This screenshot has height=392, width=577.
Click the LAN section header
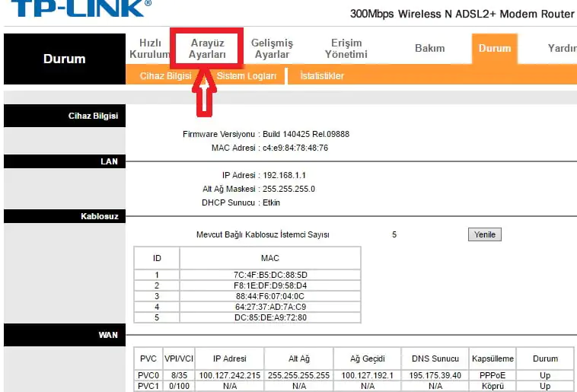(65, 161)
